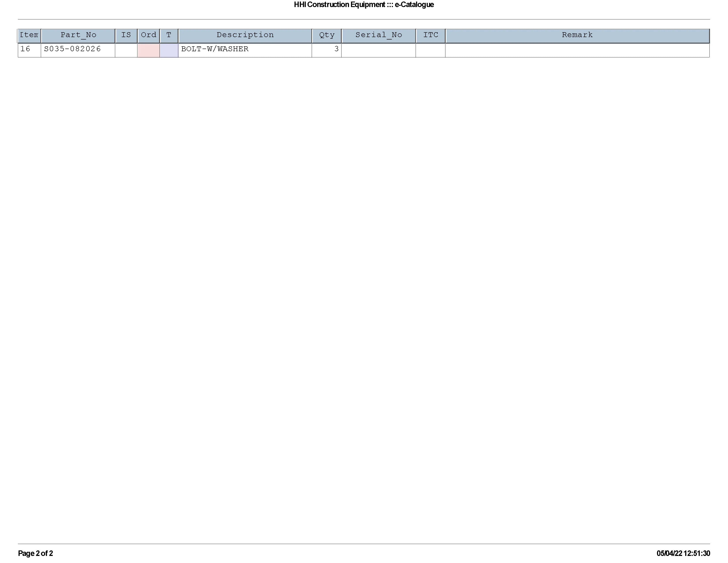Click the Ord column header
Viewport: 728px width, 563px height.
tap(148, 35)
